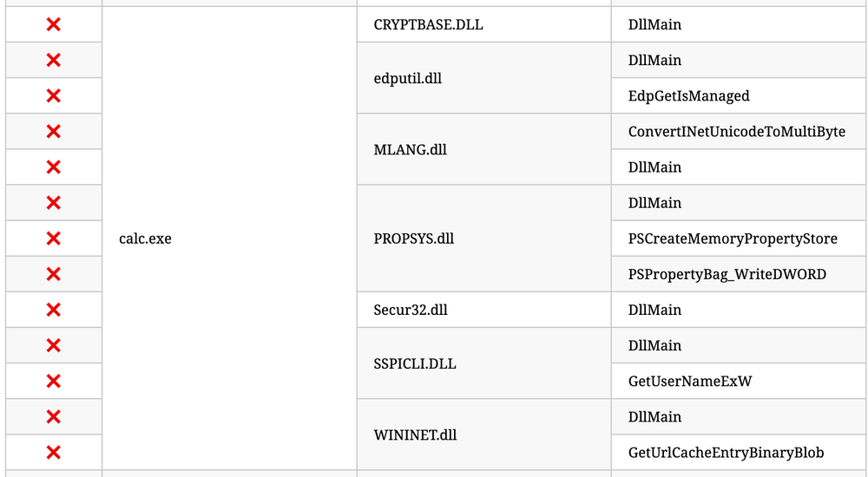
Task: Click the red X in the CRYPTBASE.DLL row
Action: pos(53,24)
